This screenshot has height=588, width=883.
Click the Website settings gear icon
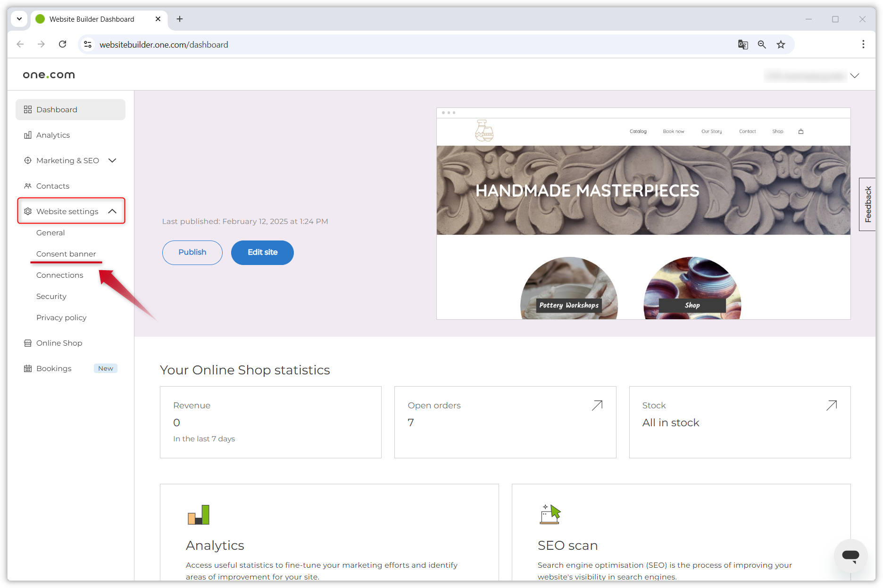[28, 211]
